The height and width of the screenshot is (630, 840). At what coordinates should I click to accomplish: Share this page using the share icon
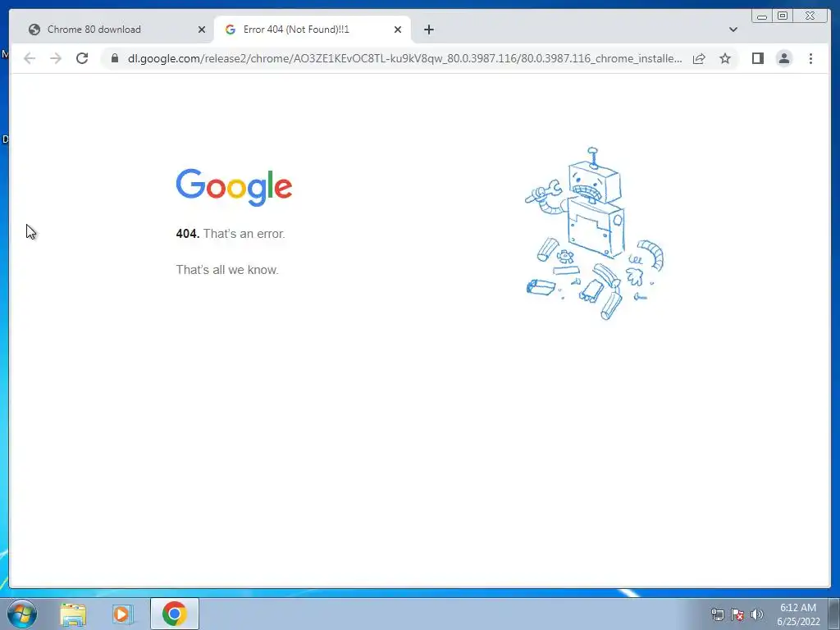[699, 58]
